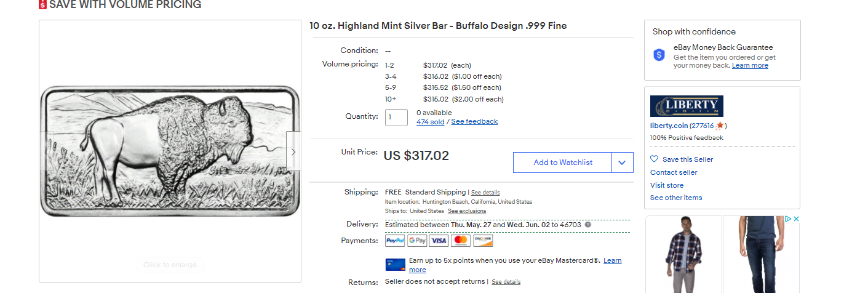Viewport: 868px width, 293px height.
Task: Click the next image arrow on the product photo
Action: tap(293, 151)
